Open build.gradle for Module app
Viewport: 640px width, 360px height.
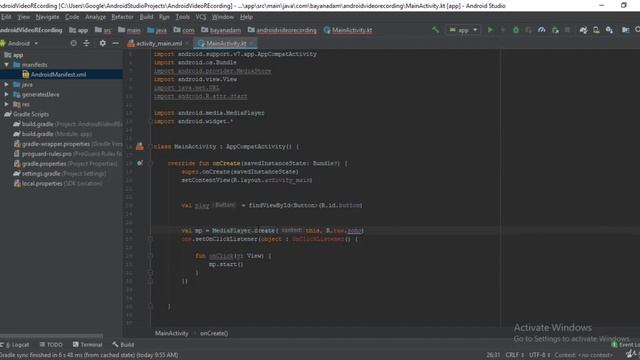point(52,134)
